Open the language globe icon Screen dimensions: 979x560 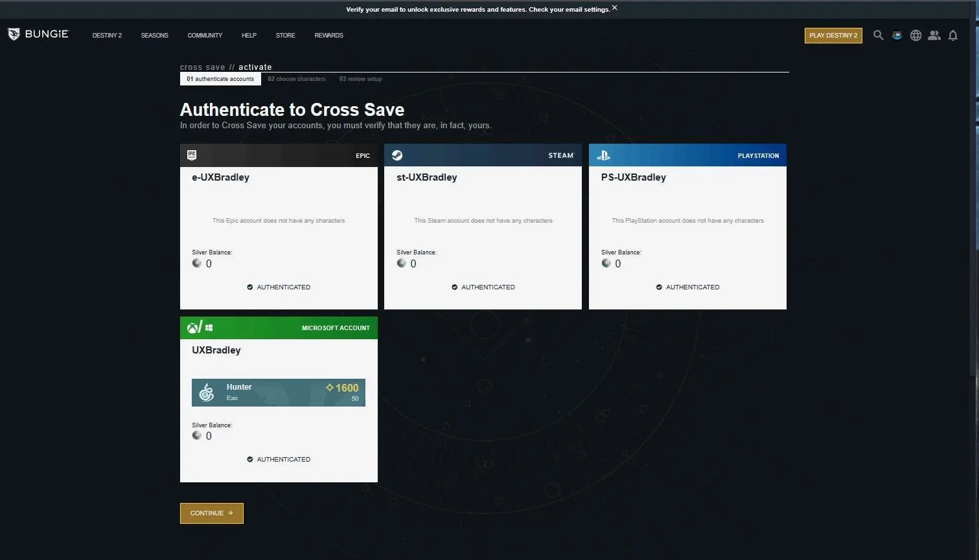coord(916,36)
